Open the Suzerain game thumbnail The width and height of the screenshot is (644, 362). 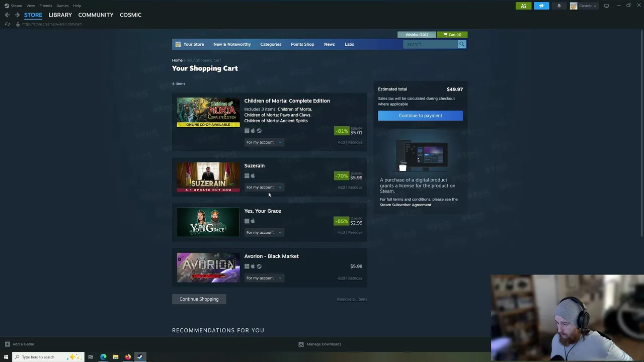pos(208,177)
